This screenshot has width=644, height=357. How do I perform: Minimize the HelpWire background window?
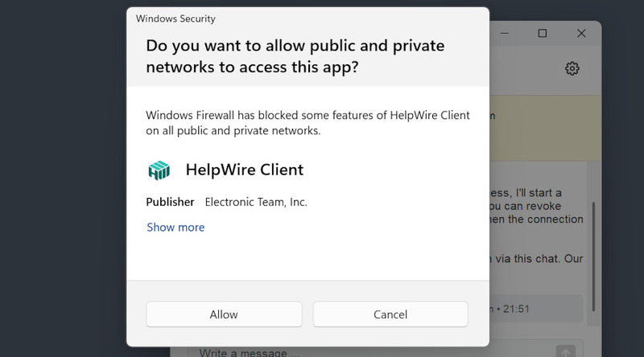505,33
